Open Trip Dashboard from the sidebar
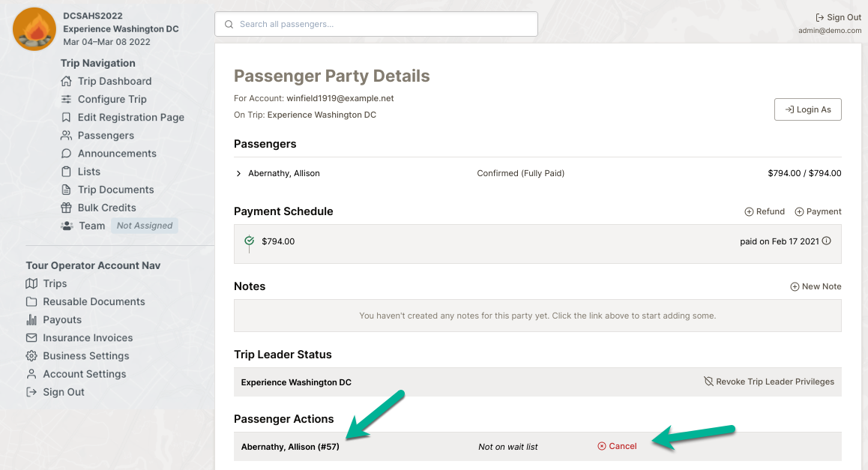 pos(114,81)
